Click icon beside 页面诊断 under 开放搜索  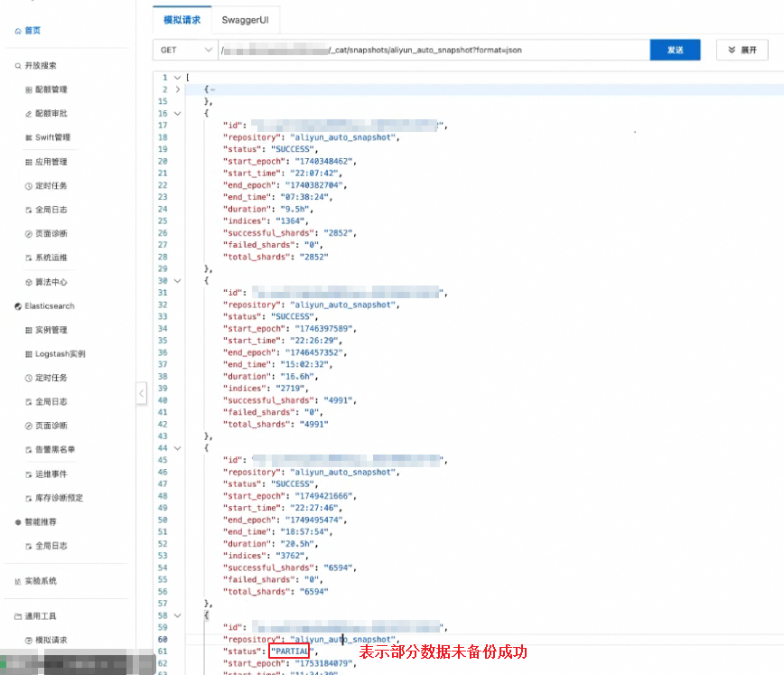[x=29, y=234]
